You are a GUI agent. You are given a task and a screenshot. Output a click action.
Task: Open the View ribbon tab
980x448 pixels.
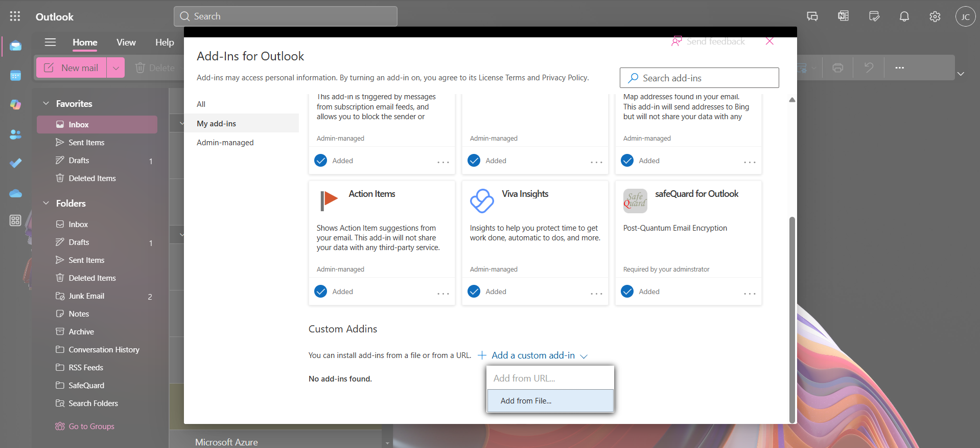(x=126, y=42)
